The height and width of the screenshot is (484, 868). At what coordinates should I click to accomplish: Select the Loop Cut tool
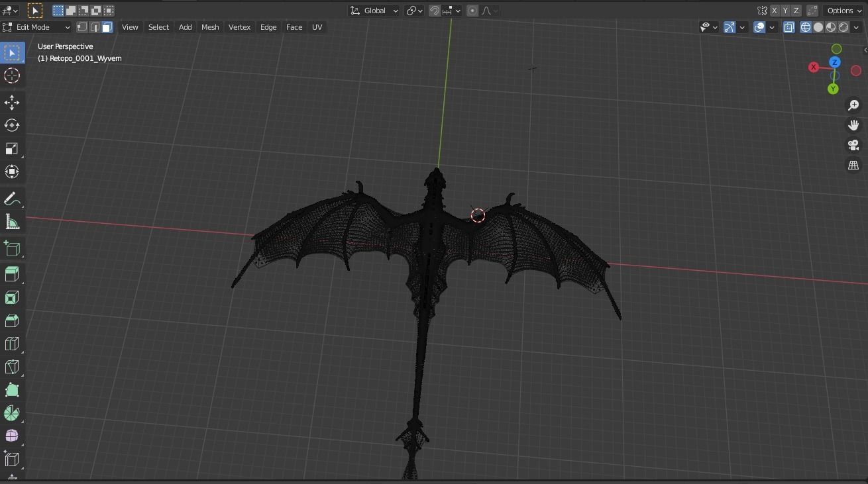pyautogui.click(x=12, y=344)
